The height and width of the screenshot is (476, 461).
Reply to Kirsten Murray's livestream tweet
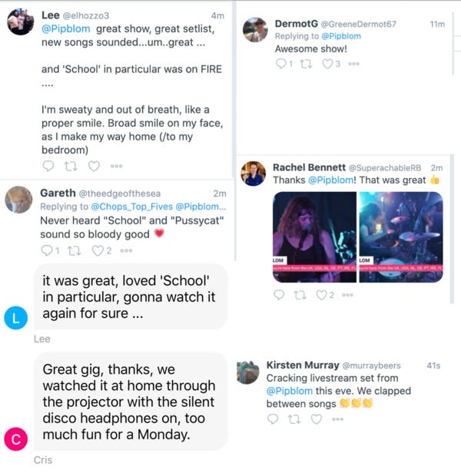coord(273,419)
